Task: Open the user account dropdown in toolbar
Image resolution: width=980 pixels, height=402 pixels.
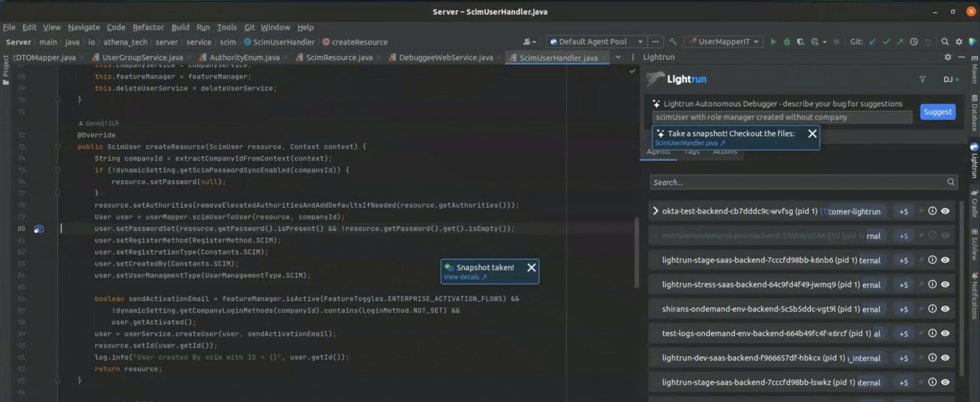Action: click(530, 42)
